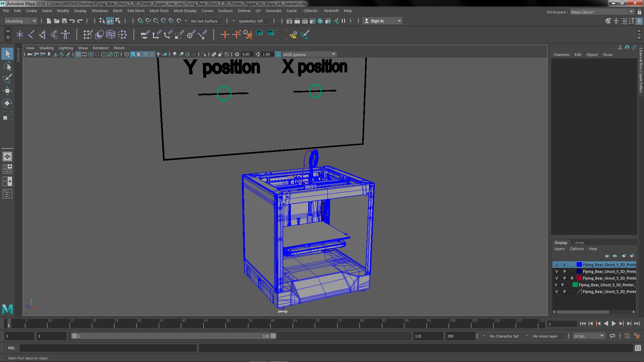Open the Outliner layout icon
Image resolution: width=644 pixels, height=362 pixels.
(7, 194)
